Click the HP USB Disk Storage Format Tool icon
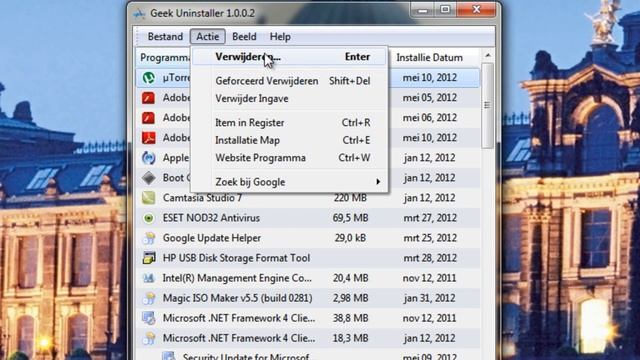Viewport: 640px width, 360px height. click(149, 258)
